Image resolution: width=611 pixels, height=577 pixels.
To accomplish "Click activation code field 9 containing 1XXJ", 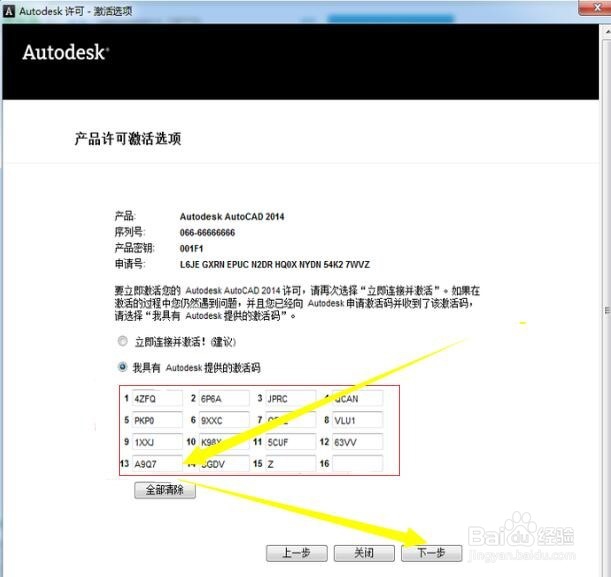I will tap(157, 442).
